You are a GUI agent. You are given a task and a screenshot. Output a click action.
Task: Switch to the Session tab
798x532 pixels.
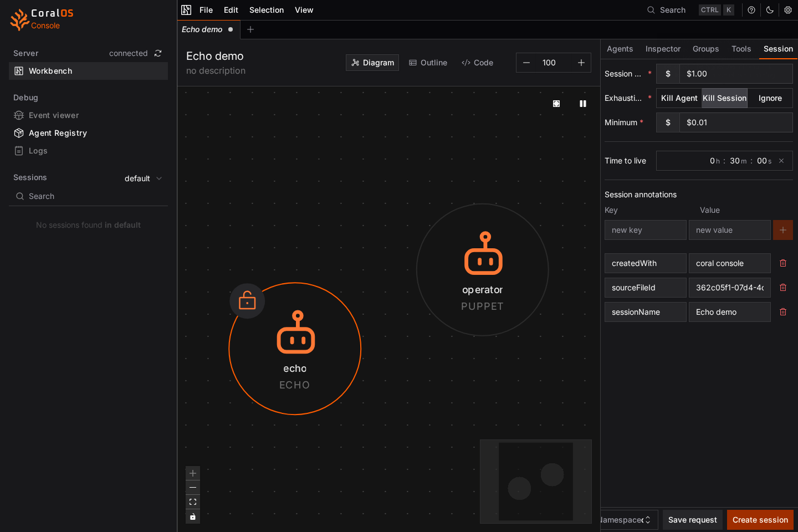click(x=778, y=49)
